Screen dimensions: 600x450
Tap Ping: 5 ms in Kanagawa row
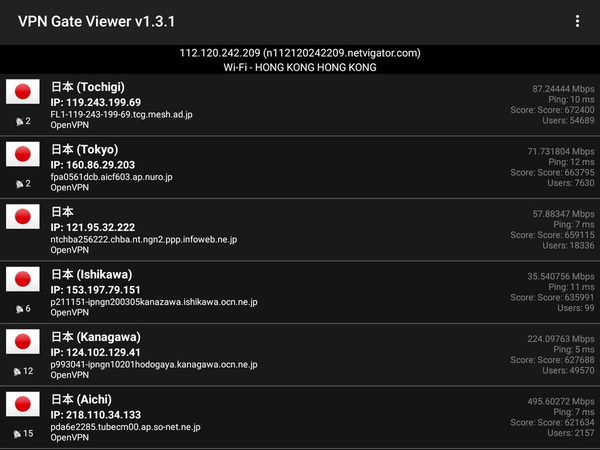(x=574, y=349)
